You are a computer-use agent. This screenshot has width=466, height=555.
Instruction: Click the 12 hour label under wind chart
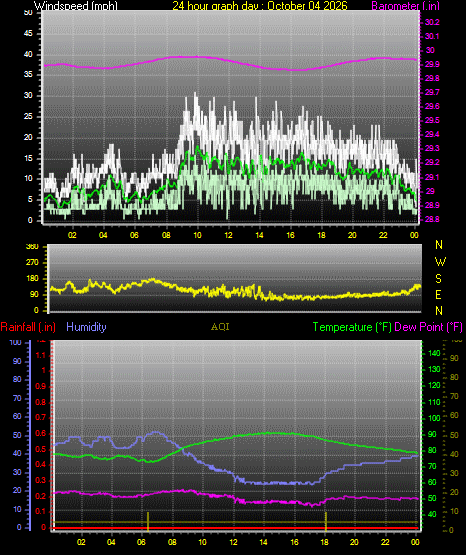(x=228, y=235)
